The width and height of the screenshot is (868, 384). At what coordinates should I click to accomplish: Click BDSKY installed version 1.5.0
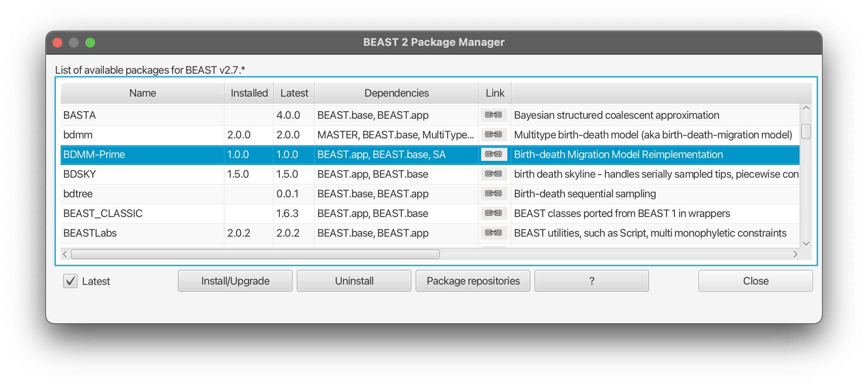tap(238, 174)
